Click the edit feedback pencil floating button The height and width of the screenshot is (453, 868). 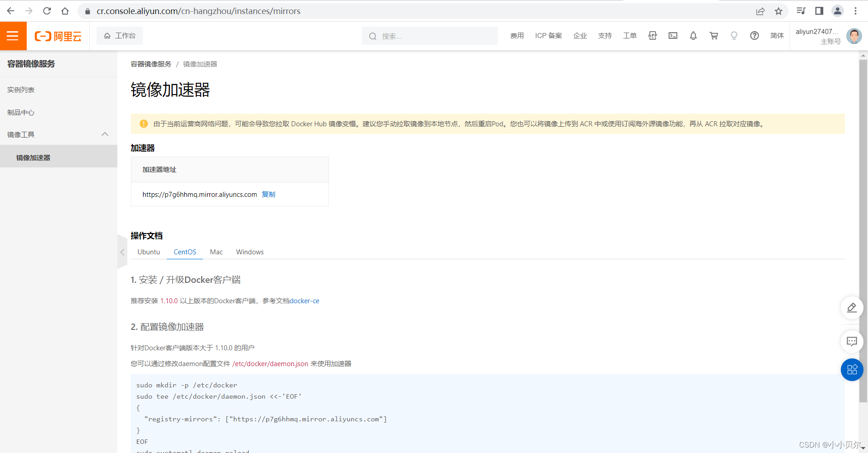point(852,308)
